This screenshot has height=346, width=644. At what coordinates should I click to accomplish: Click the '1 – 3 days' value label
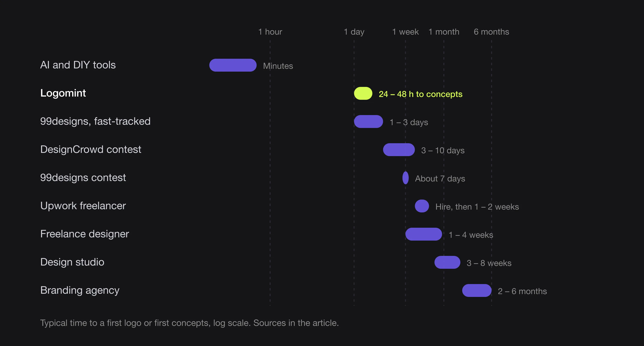coord(409,123)
